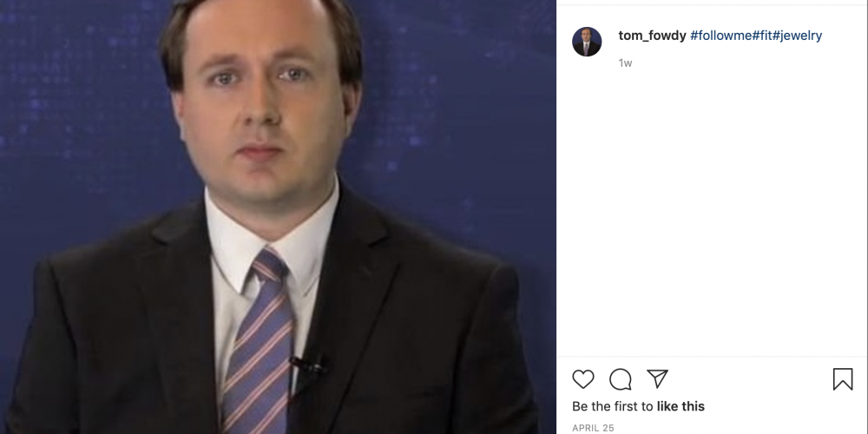868x434 pixels.
Task: Like the post with the heart icon
Action: pyautogui.click(x=583, y=379)
